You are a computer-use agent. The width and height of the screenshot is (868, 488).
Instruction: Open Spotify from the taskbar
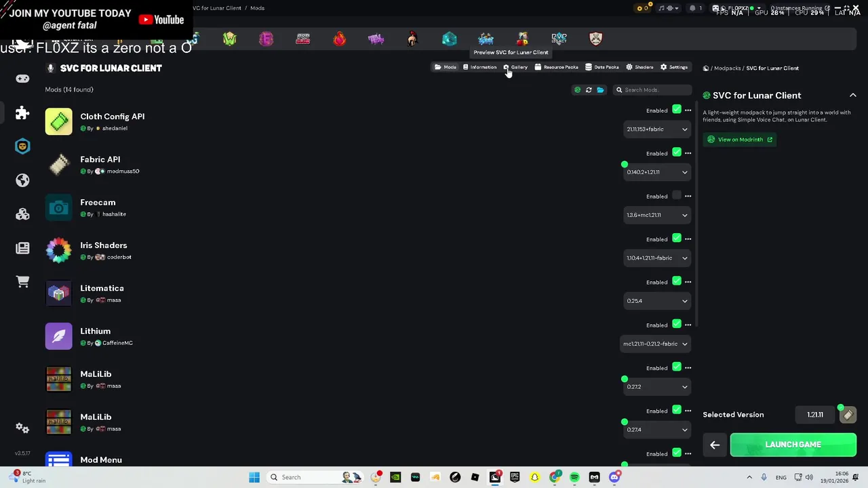click(574, 477)
